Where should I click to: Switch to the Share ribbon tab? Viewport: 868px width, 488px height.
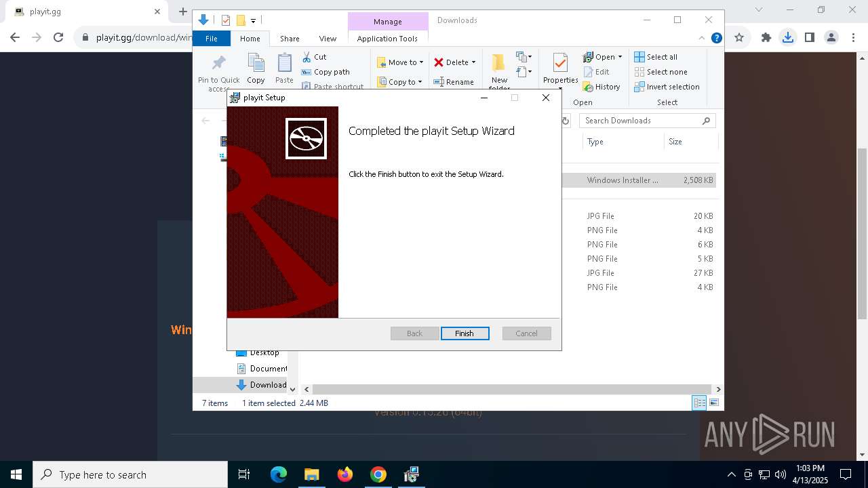[290, 39]
